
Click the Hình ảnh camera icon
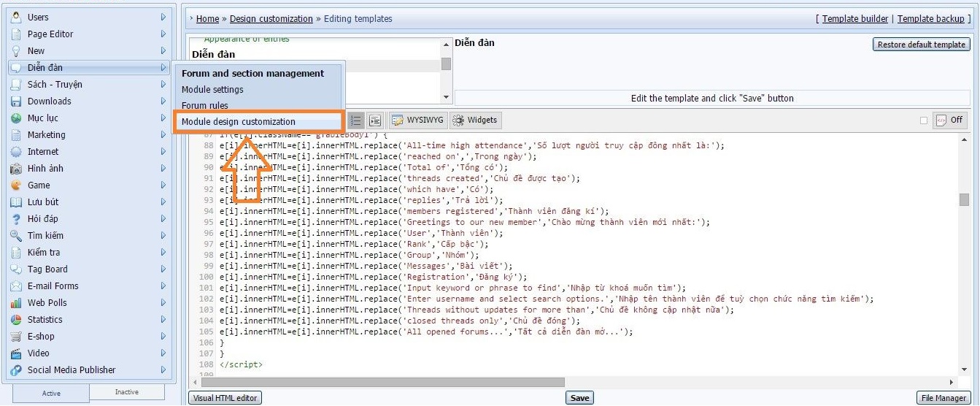pos(16,168)
